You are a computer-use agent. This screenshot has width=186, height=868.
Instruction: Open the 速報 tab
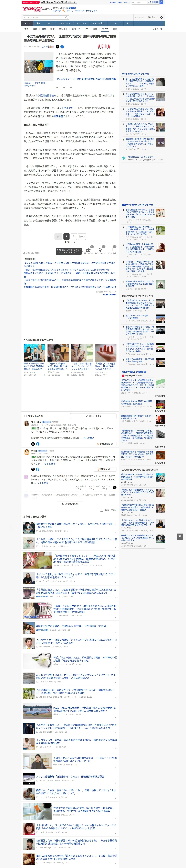point(38,24)
